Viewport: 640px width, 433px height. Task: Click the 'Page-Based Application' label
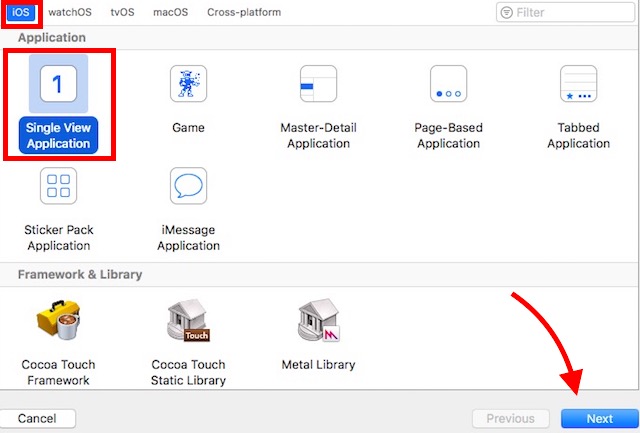click(x=448, y=135)
